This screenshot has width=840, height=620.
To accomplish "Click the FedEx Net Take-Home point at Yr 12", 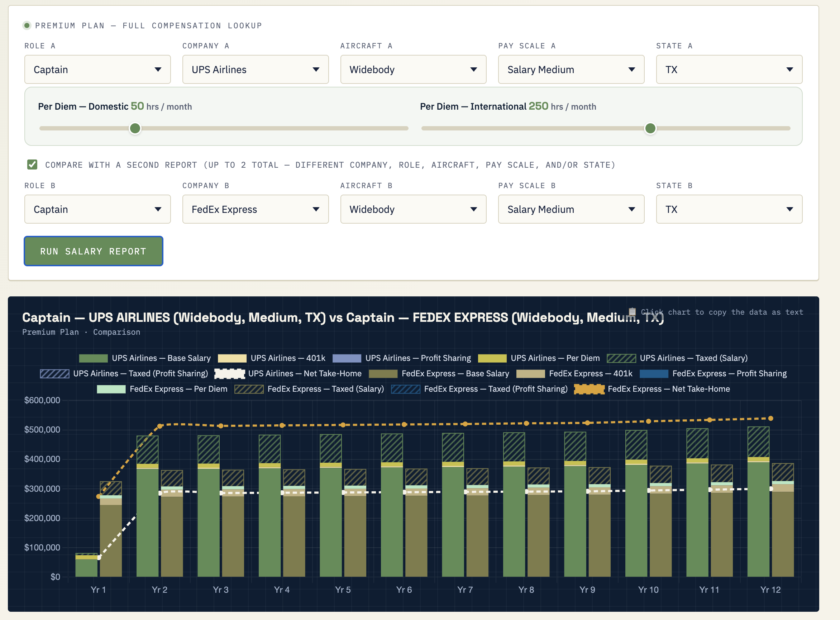I will coord(770,419).
